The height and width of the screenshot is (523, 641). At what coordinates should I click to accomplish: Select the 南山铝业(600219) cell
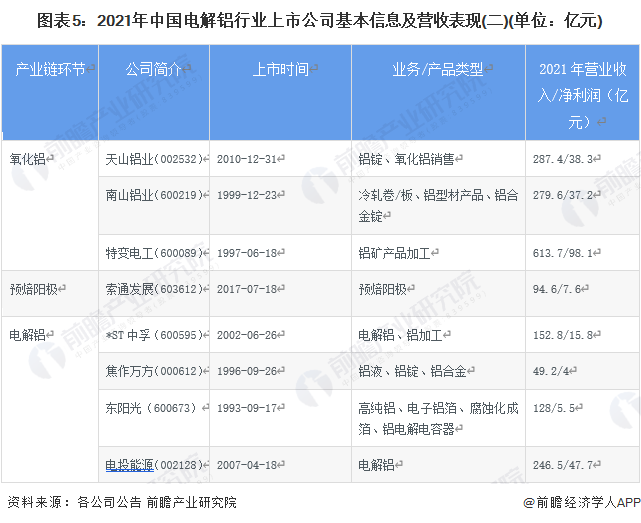pyautogui.click(x=154, y=205)
